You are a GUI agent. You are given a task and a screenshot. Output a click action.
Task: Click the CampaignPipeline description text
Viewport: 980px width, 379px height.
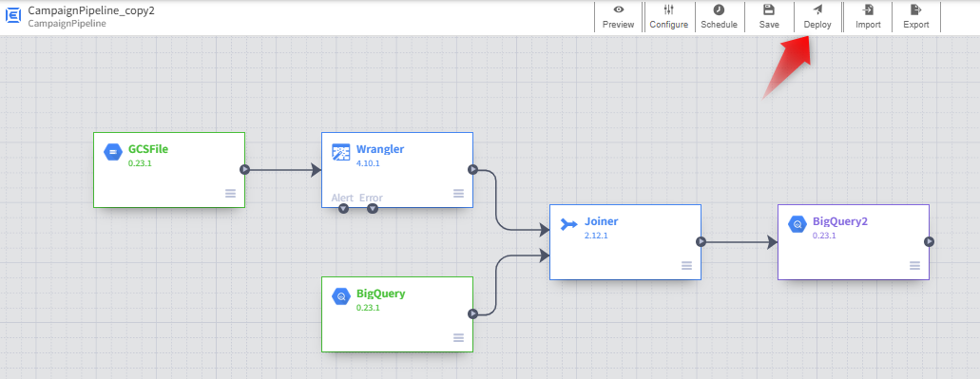67,24
